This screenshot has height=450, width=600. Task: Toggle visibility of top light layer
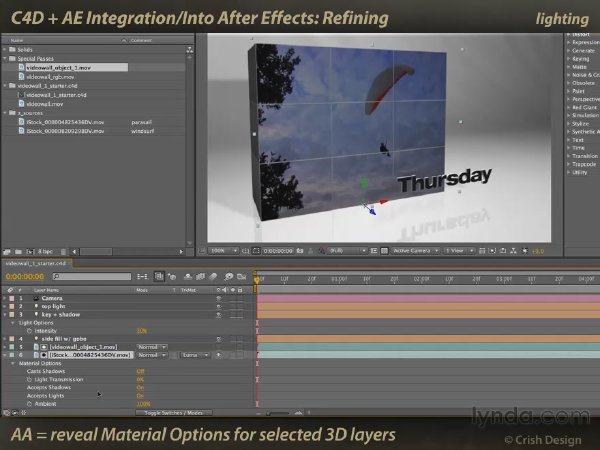point(218,306)
